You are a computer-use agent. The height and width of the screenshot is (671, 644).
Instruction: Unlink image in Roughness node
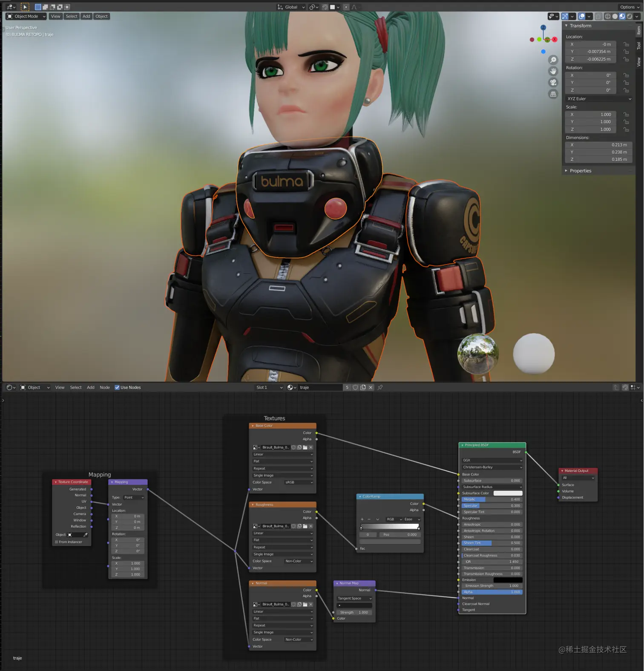coord(310,526)
